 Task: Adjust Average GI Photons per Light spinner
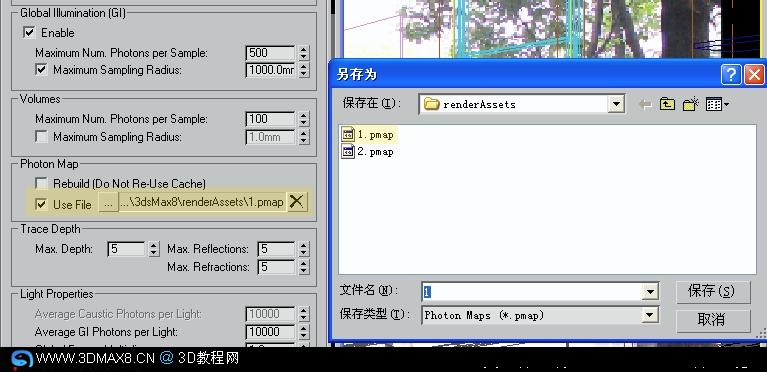pos(304,332)
